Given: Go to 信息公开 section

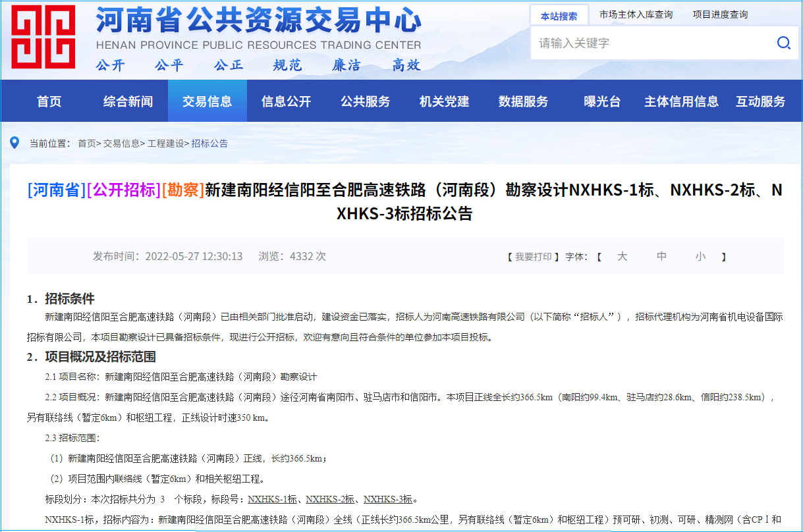Looking at the screenshot, I should pos(286,101).
